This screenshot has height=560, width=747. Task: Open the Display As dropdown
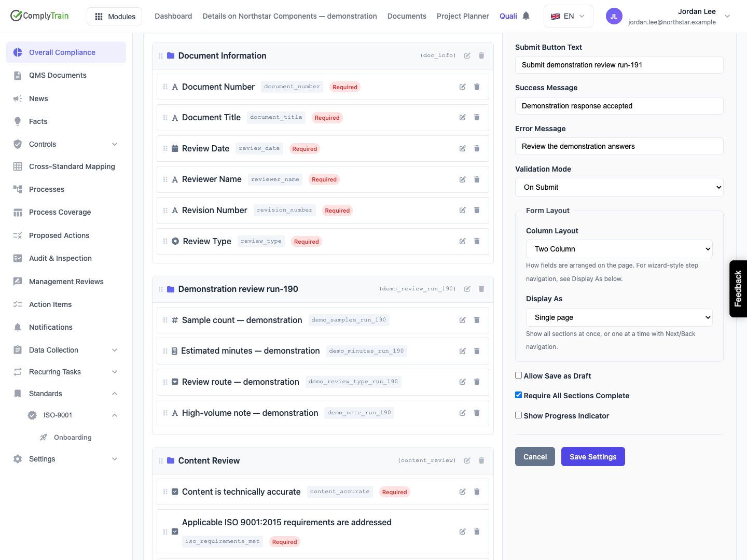click(x=619, y=317)
